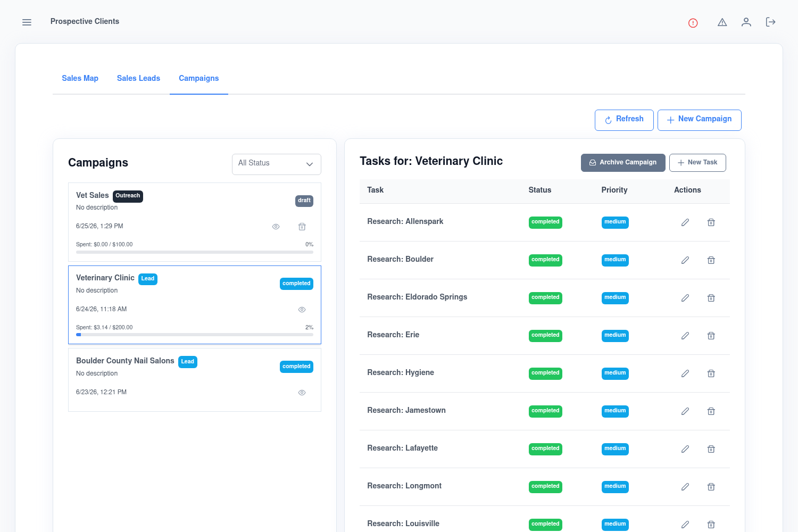Switch to the Sales Map tab
The height and width of the screenshot is (532, 798).
pos(80,78)
